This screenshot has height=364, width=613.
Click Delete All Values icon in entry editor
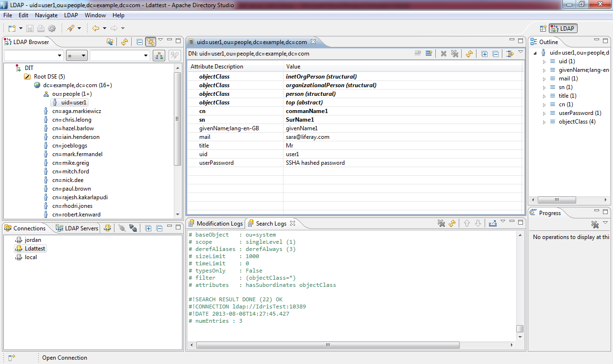(454, 54)
